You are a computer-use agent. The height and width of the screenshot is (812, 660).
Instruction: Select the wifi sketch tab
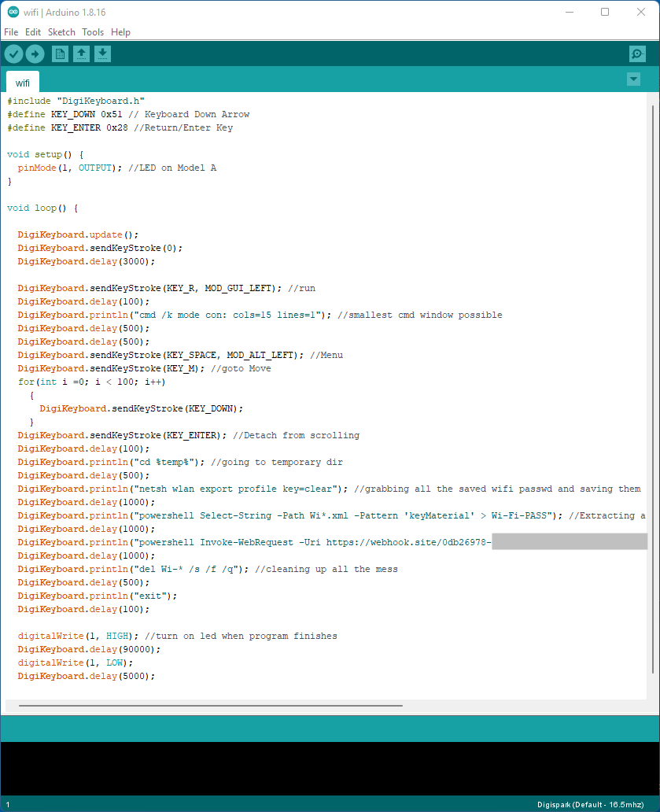click(22, 83)
